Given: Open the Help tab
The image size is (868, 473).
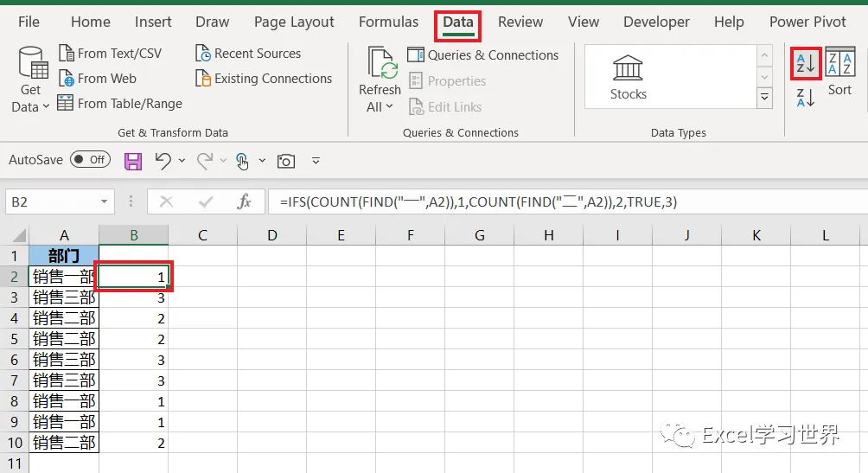Looking at the screenshot, I should click(729, 22).
